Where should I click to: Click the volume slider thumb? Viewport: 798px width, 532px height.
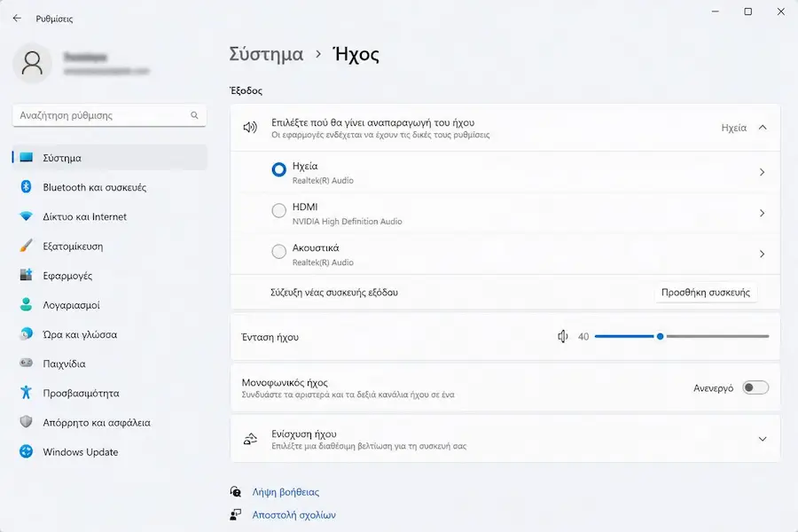click(660, 337)
